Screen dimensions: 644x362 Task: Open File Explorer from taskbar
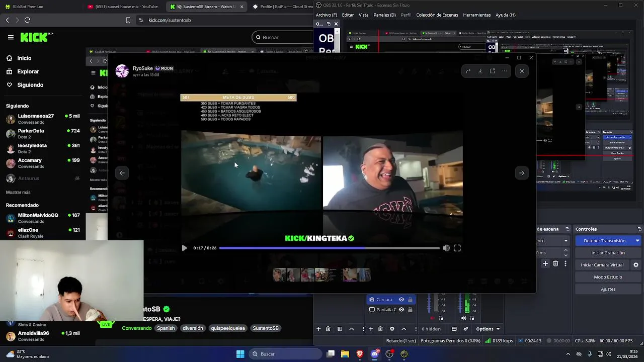click(345, 354)
